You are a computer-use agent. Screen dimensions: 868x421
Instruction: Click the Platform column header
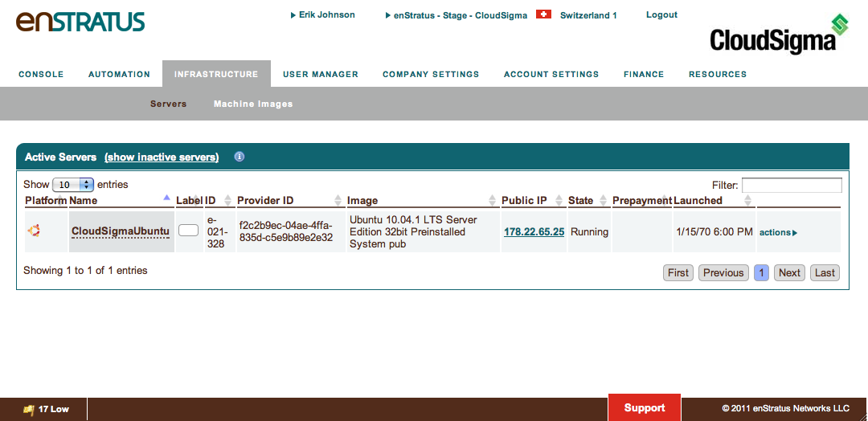[x=46, y=200]
